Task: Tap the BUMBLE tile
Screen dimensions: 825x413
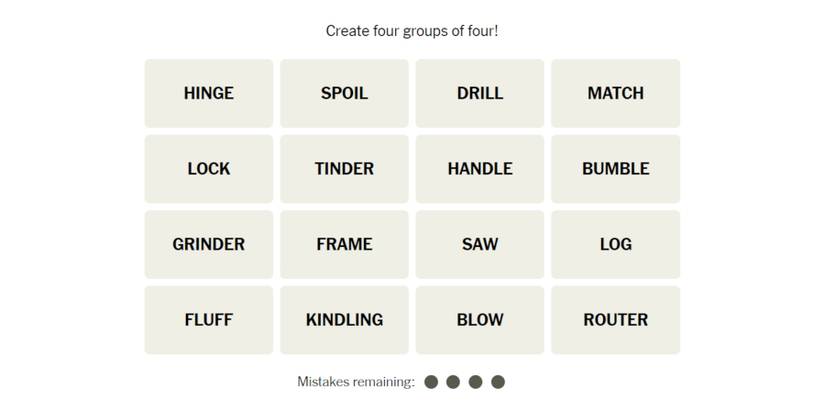Action: (615, 169)
